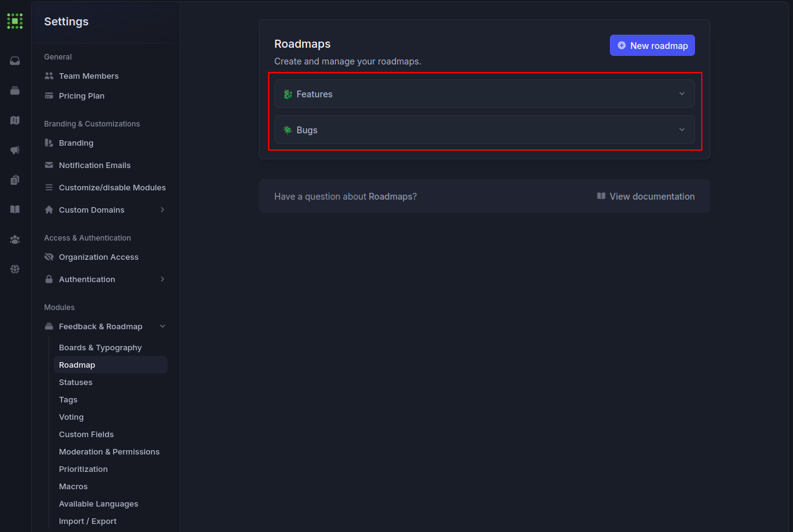Expand the Bugs roadmap row
793x532 pixels.
point(485,130)
